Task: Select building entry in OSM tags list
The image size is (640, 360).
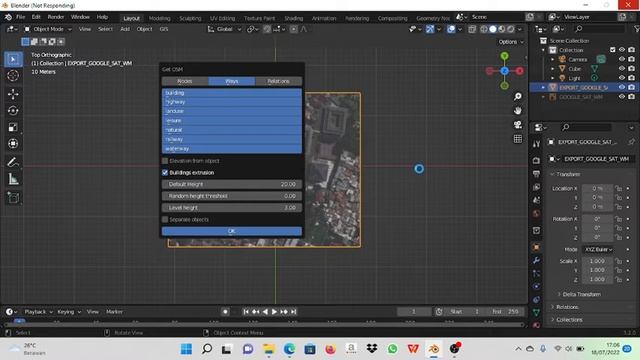Action: coord(232,93)
